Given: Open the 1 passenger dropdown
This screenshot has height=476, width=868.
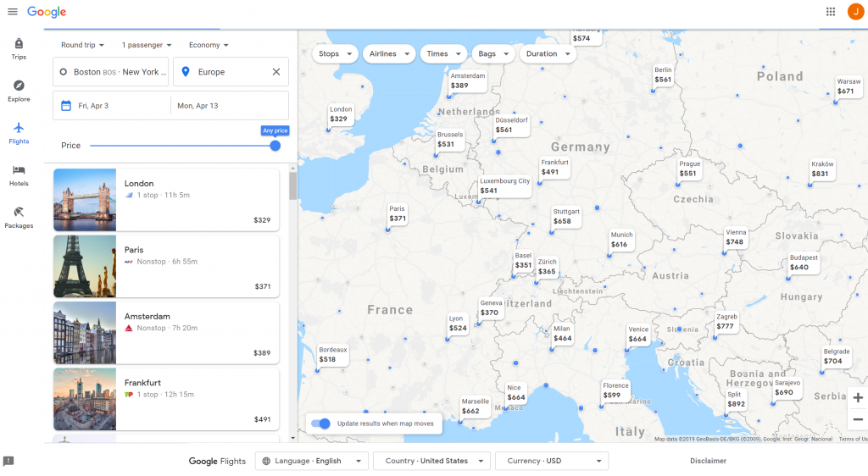Looking at the screenshot, I should coord(147,45).
